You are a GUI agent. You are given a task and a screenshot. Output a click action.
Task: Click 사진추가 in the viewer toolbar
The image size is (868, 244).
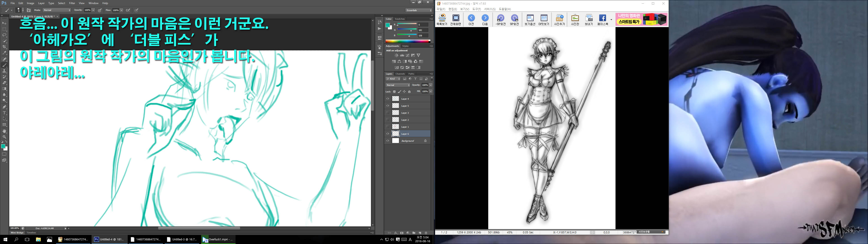coord(559,20)
